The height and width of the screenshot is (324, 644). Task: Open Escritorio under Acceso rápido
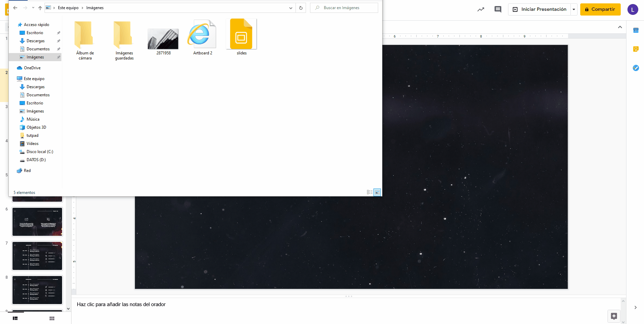35,33
